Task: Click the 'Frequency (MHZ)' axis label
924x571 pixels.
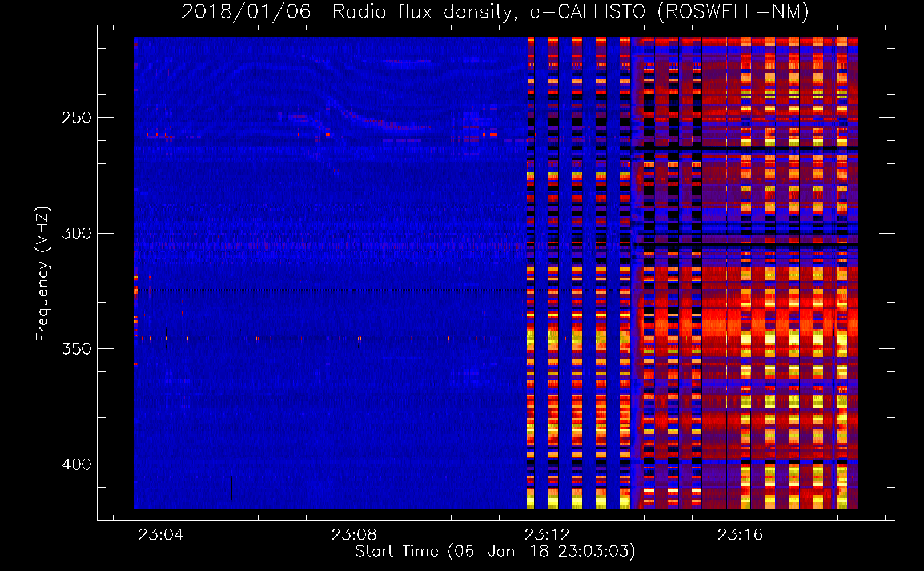Action: pyautogui.click(x=43, y=274)
